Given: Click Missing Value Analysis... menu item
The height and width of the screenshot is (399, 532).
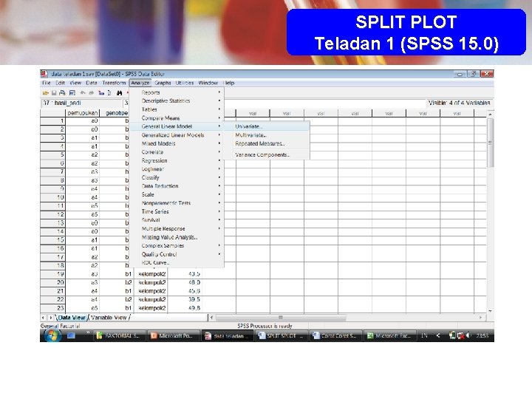Looking at the screenshot, I should point(177,237).
